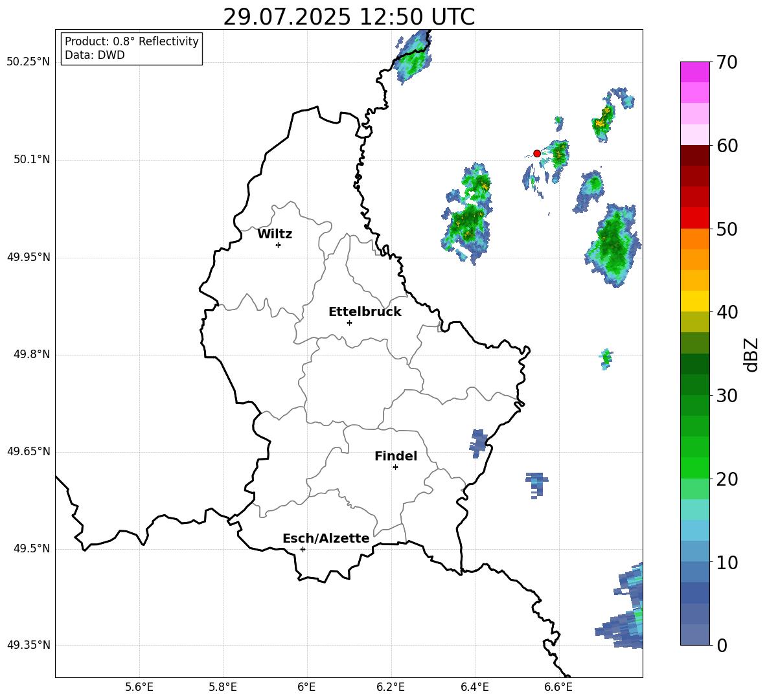Click the 5.6°E longitude label
Image resolution: width=767 pixels, height=700 pixels.
tap(139, 687)
